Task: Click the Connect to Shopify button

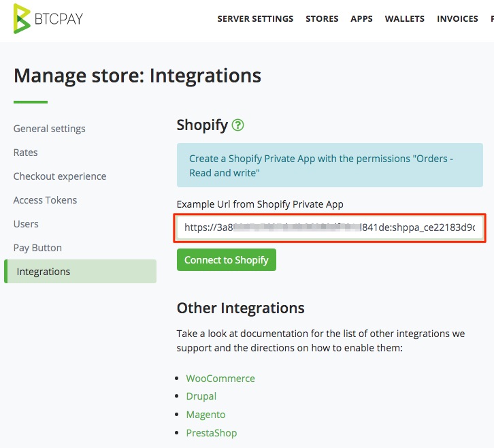Action: (x=226, y=260)
